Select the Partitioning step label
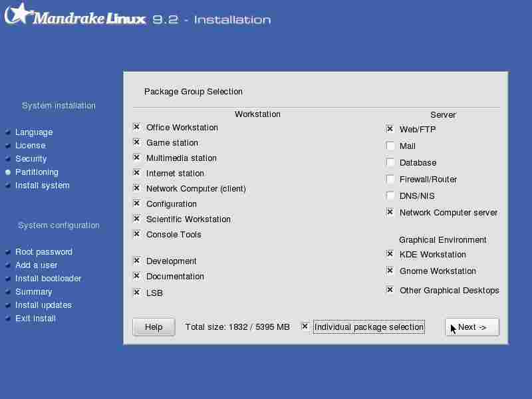The height and width of the screenshot is (399, 532). click(37, 172)
